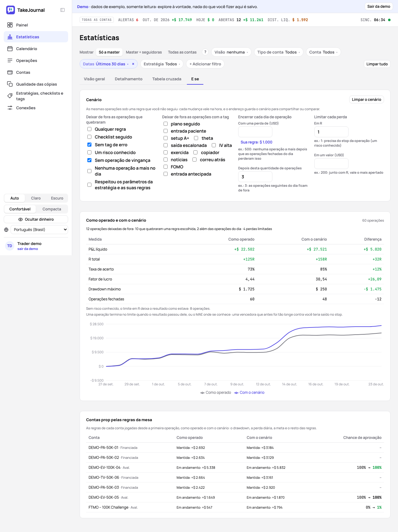Click the Sair da demo button
The width and height of the screenshot is (398, 532).
pos(379,7)
